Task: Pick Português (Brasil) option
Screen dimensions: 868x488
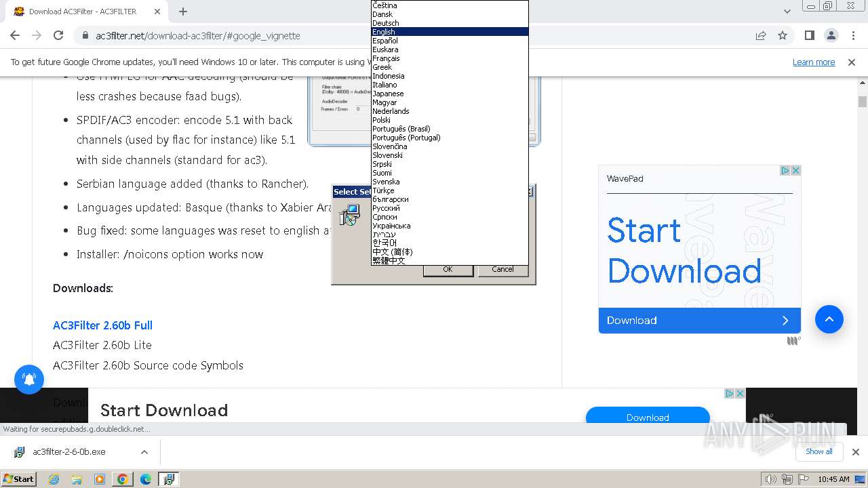Action: pos(450,129)
